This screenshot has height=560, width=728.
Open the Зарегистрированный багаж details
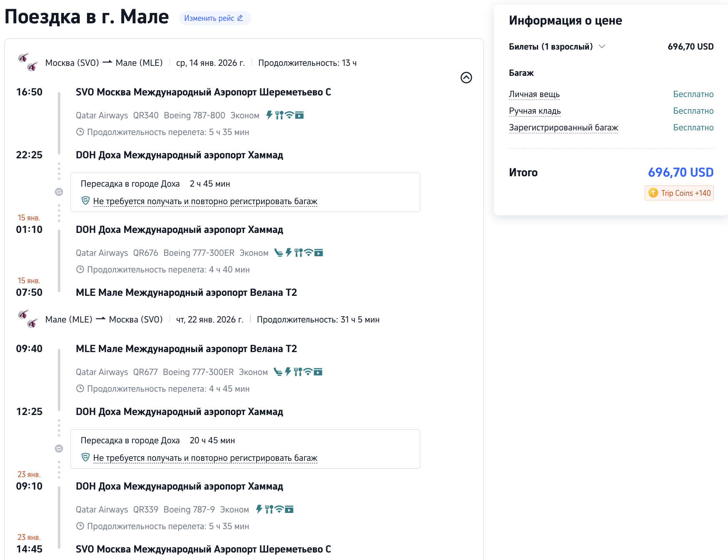tap(563, 127)
